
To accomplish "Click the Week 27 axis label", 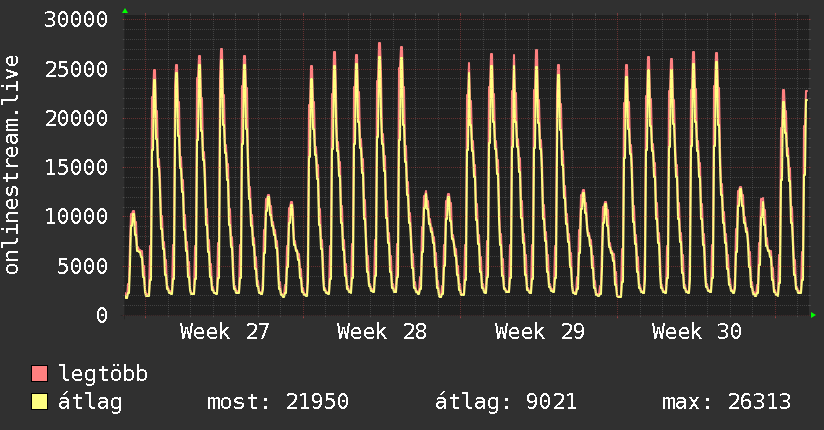I will (x=224, y=332).
